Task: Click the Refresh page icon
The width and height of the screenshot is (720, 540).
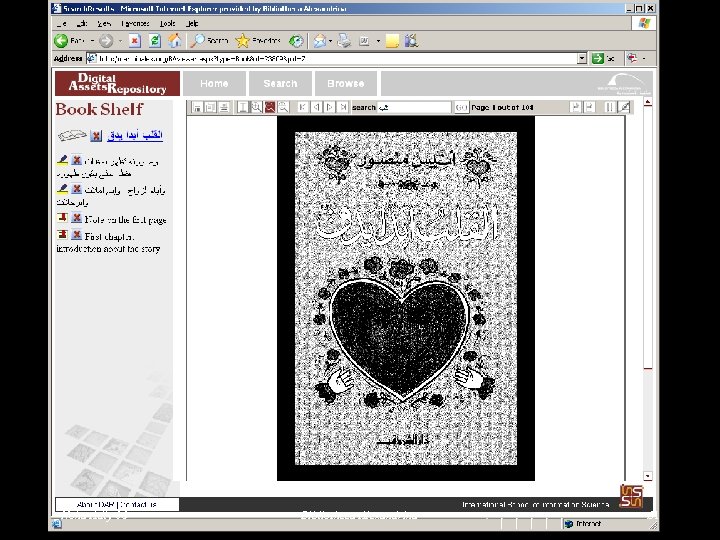Action: pos(155,41)
